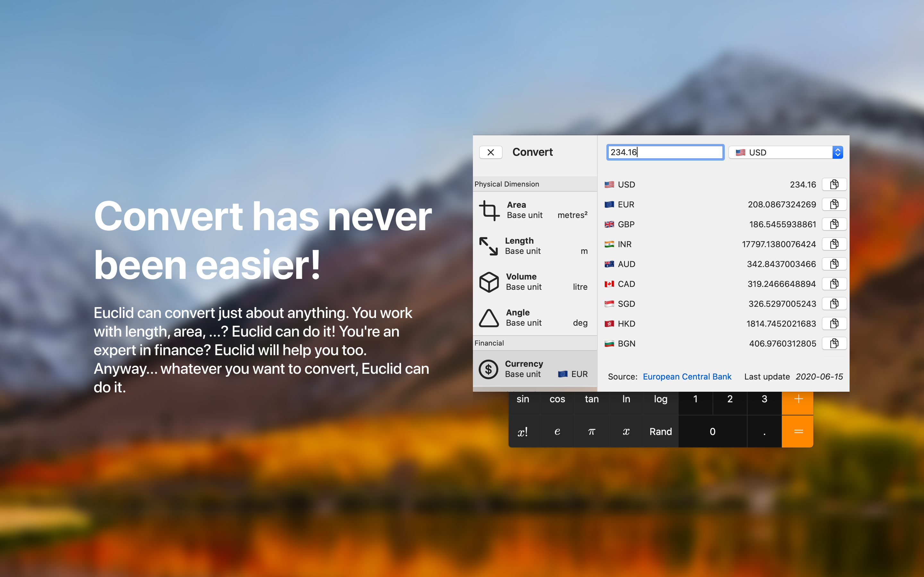The image size is (924, 577).
Task: Copy the HKD converted value
Action: click(x=834, y=324)
